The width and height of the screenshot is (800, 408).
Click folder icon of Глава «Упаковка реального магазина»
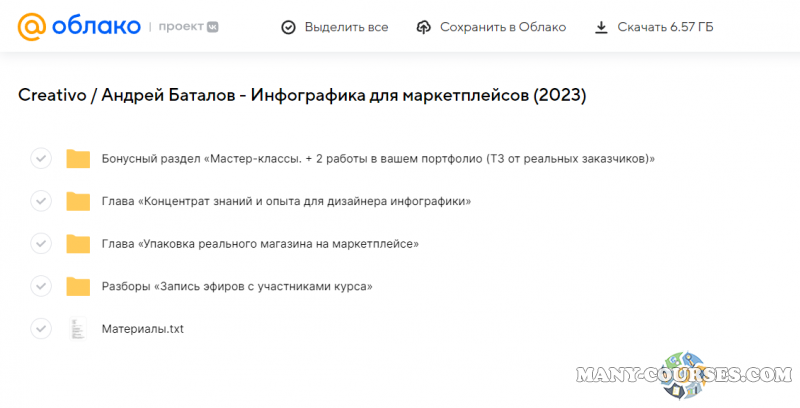(x=78, y=243)
